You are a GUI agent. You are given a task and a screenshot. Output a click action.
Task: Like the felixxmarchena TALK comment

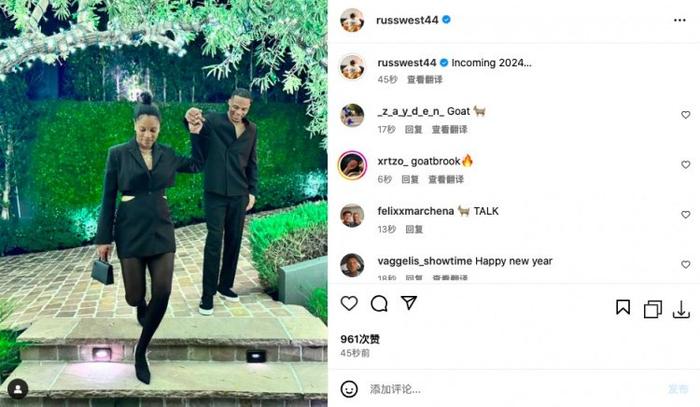pyautogui.click(x=686, y=215)
